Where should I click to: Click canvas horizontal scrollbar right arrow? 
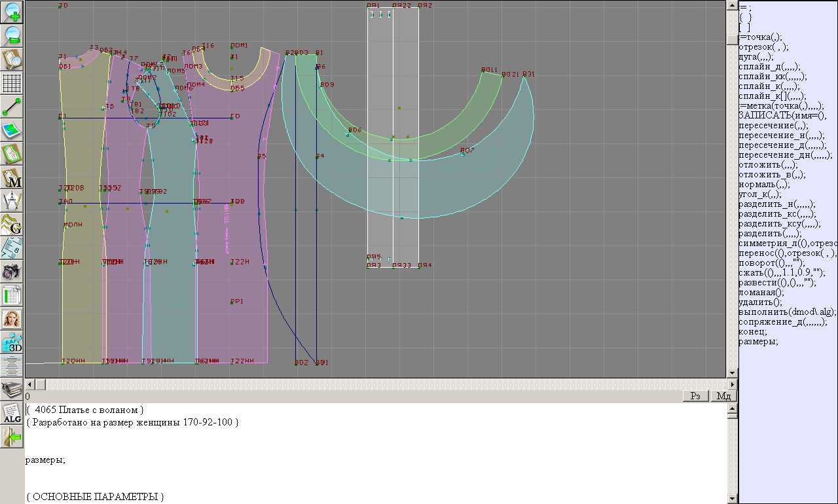point(733,384)
